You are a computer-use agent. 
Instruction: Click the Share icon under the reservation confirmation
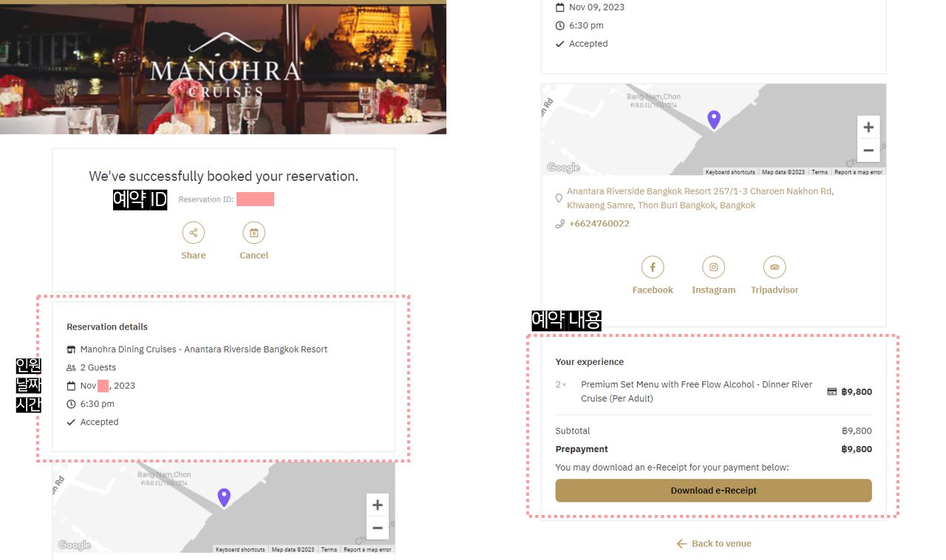point(194,233)
